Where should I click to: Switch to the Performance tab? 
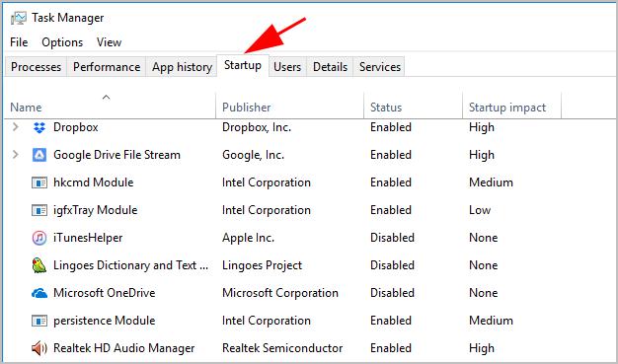107,66
